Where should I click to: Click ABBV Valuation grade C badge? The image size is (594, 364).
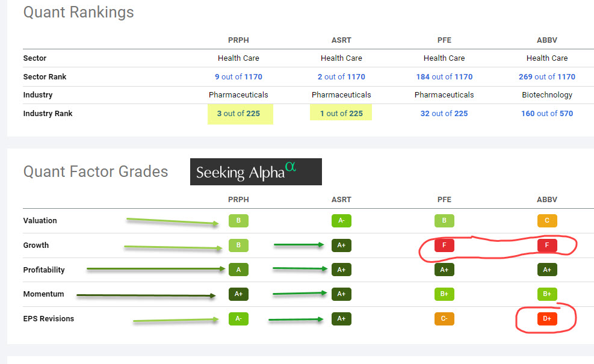pyautogui.click(x=547, y=221)
